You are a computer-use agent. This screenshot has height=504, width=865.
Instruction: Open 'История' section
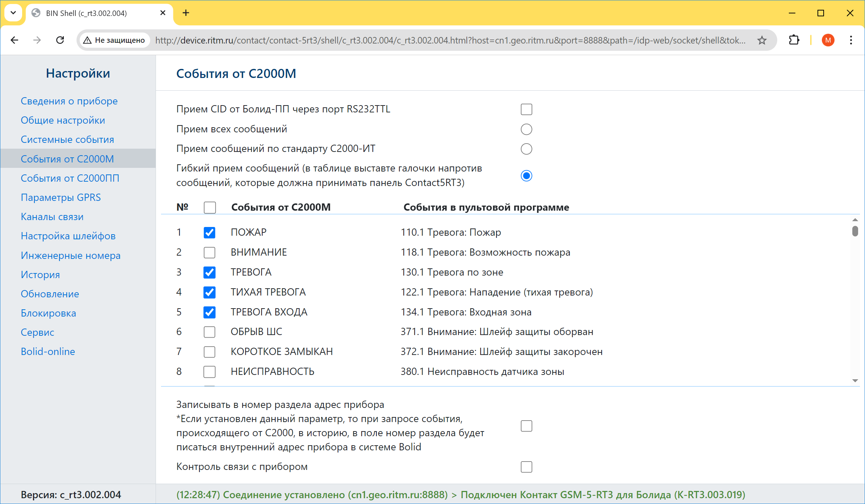40,274
